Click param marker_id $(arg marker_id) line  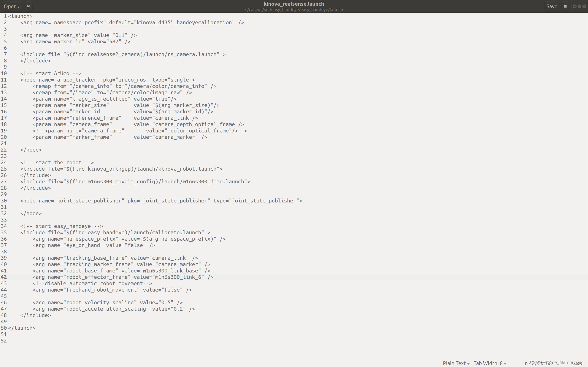[x=123, y=111]
